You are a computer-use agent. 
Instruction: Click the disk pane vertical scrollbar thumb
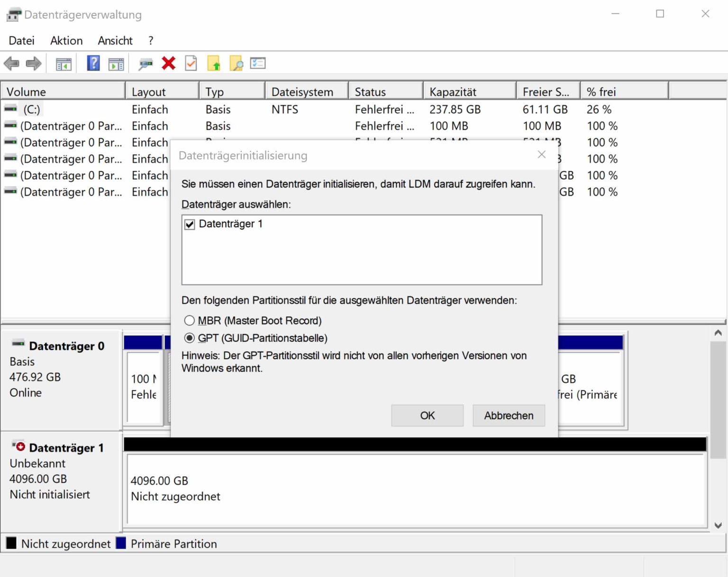click(x=718, y=400)
